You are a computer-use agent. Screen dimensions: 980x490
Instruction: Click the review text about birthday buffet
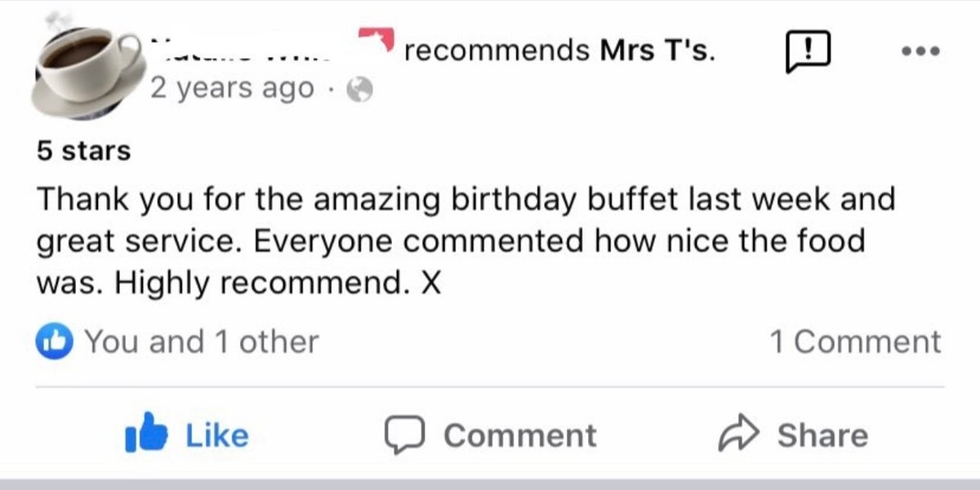465,241
